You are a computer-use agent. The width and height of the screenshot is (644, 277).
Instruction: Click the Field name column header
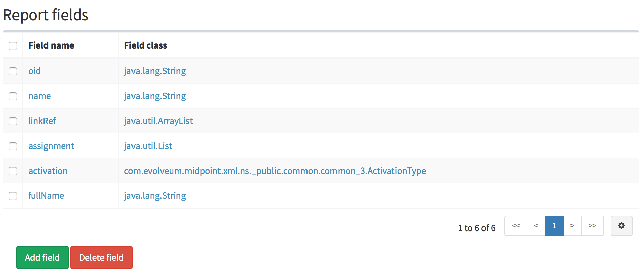coord(51,45)
